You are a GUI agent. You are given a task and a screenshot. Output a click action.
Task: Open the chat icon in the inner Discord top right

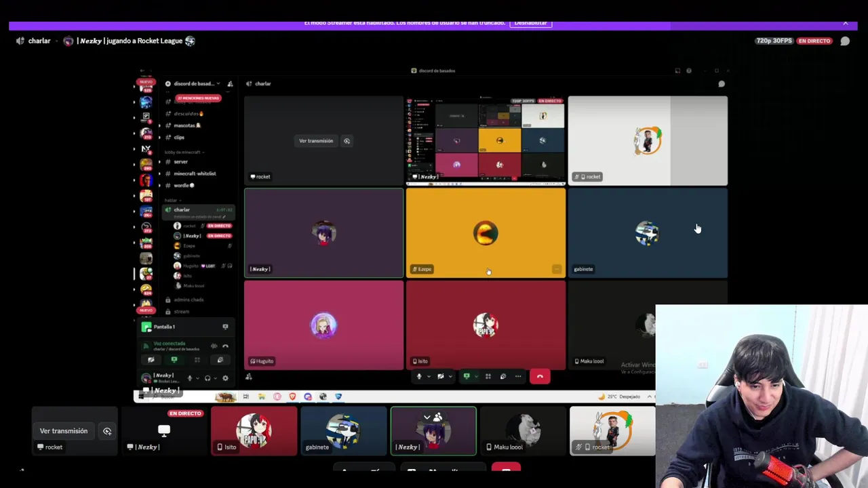(722, 84)
